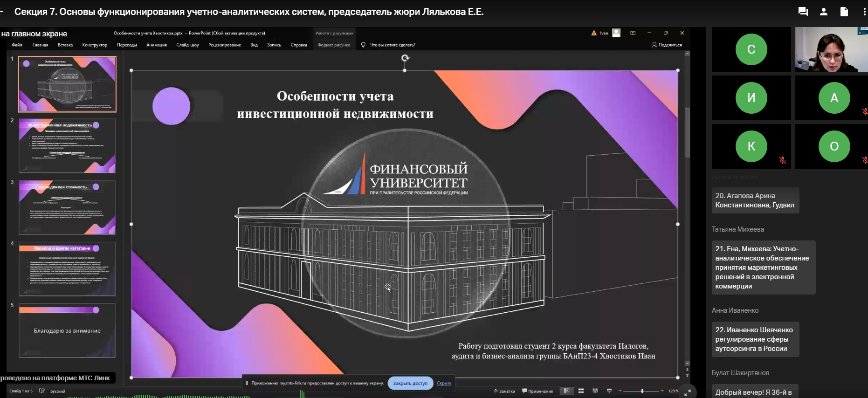Open the Слайд-шоу ribbon tab

(x=187, y=45)
